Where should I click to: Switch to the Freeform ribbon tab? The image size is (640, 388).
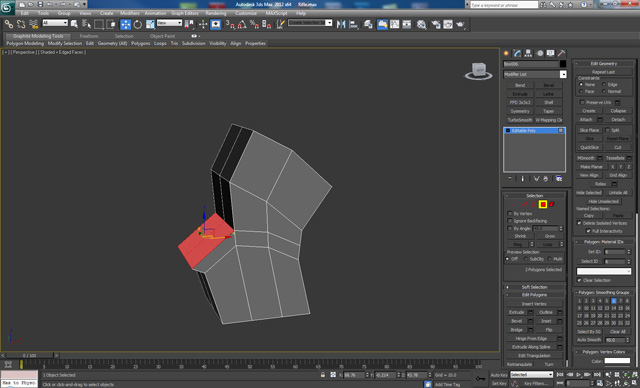pyautogui.click(x=89, y=36)
